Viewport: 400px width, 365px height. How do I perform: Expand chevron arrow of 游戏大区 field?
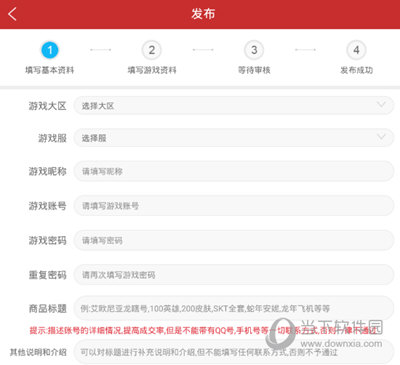381,105
